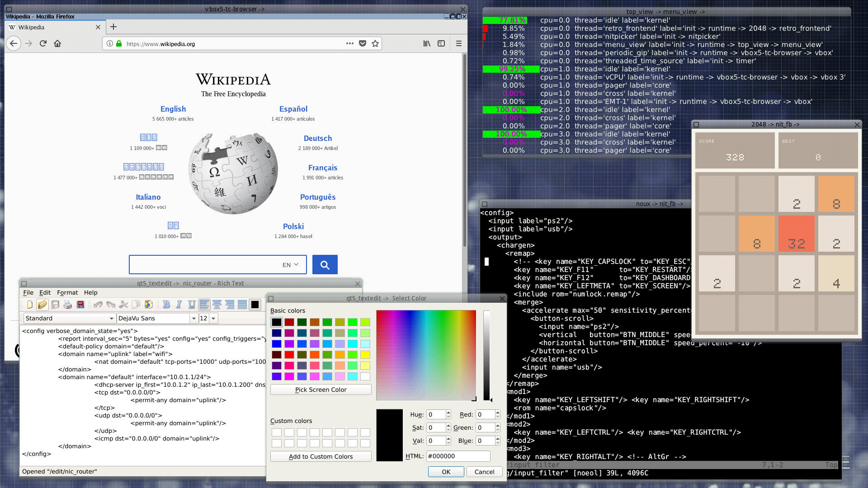Toggle bold formatting
The image size is (868, 488).
point(166,305)
